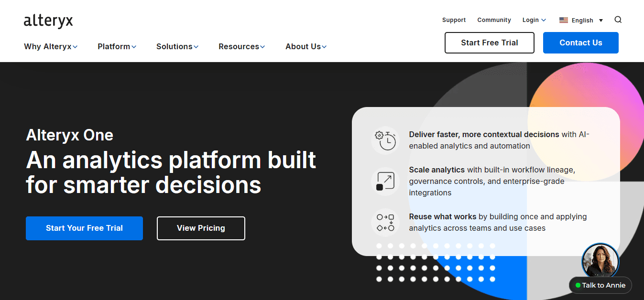Expand the Login dropdown

pyautogui.click(x=533, y=20)
